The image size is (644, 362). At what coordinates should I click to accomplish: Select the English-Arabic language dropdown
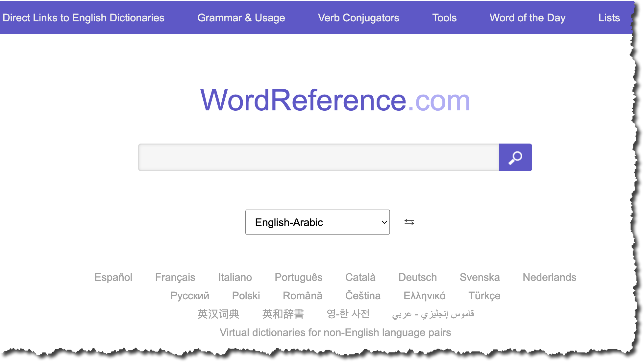click(x=318, y=222)
